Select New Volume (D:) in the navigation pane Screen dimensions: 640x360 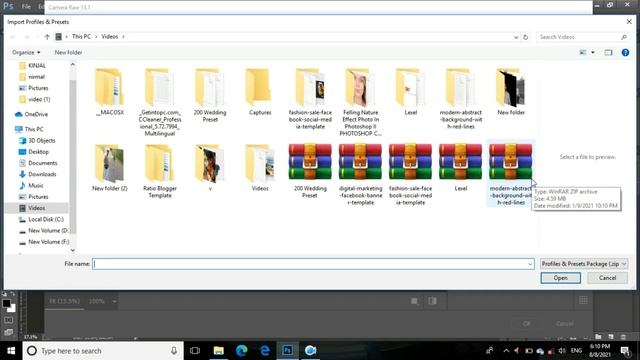(44, 231)
